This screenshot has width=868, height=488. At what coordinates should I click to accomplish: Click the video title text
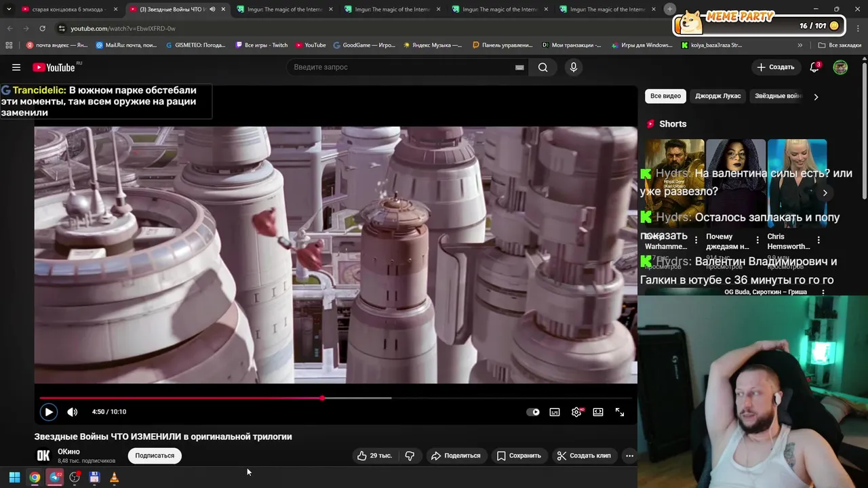tap(163, 436)
